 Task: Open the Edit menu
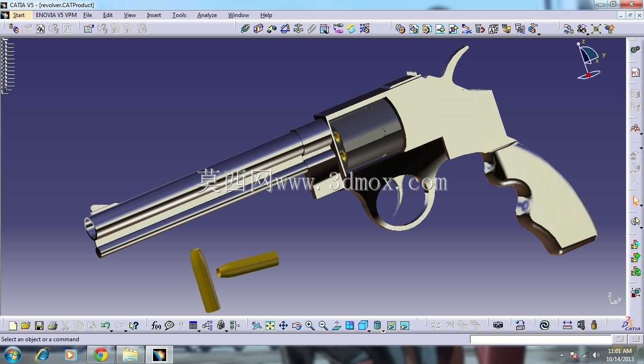(108, 15)
